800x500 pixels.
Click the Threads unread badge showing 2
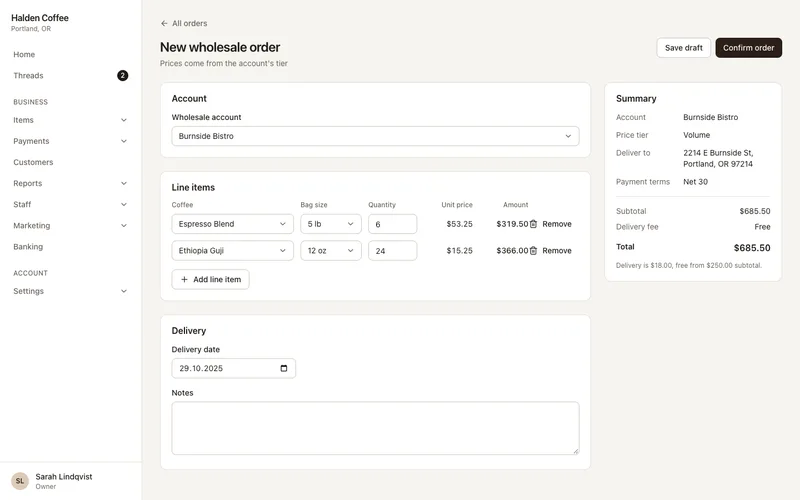click(x=122, y=76)
